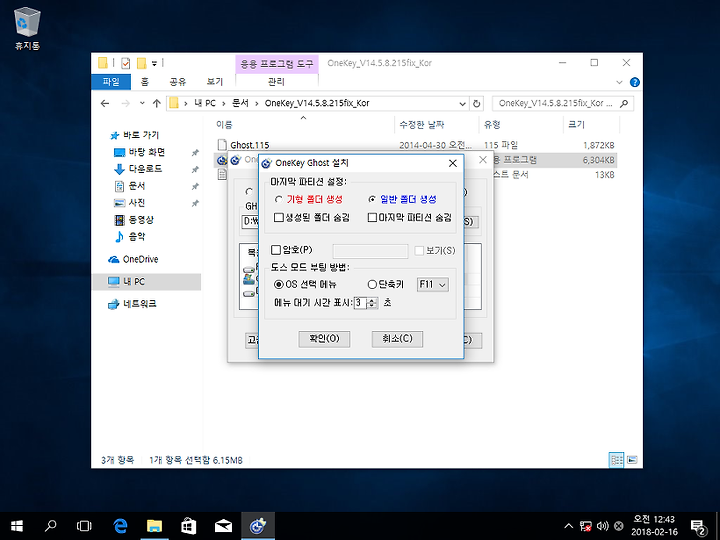Go up one folder level
The image size is (720, 540).
pyautogui.click(x=157, y=103)
